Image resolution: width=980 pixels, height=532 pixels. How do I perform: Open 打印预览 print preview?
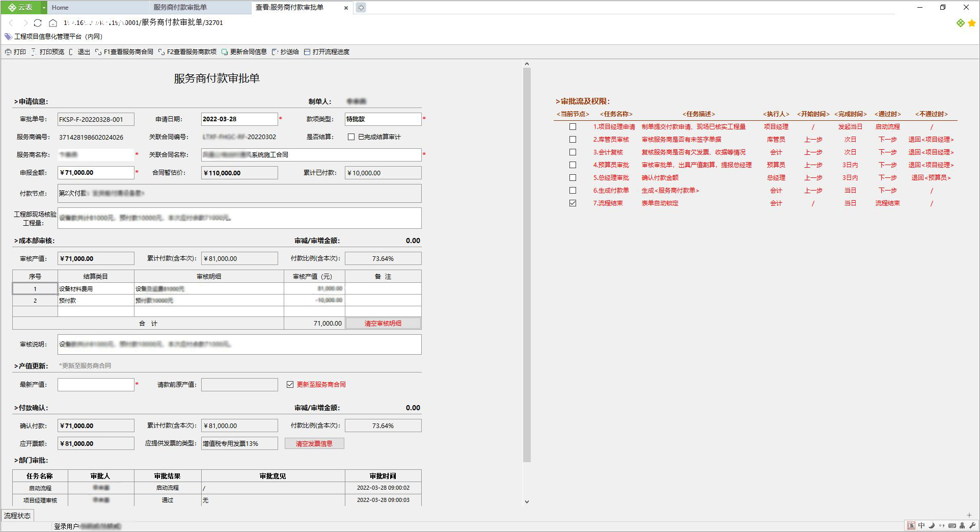[48, 52]
